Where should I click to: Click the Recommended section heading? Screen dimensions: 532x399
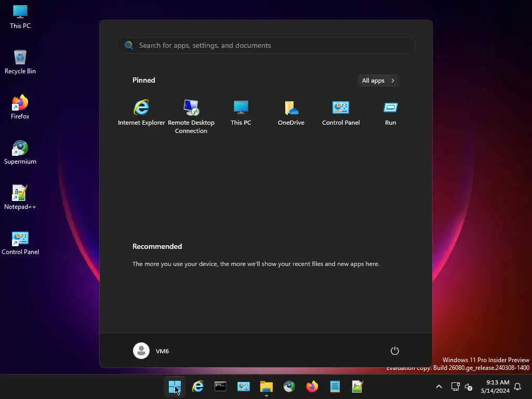tap(157, 246)
